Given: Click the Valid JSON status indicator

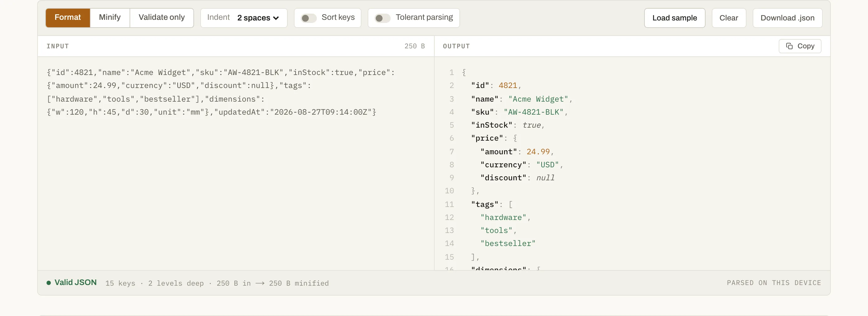Looking at the screenshot, I should tap(71, 283).
